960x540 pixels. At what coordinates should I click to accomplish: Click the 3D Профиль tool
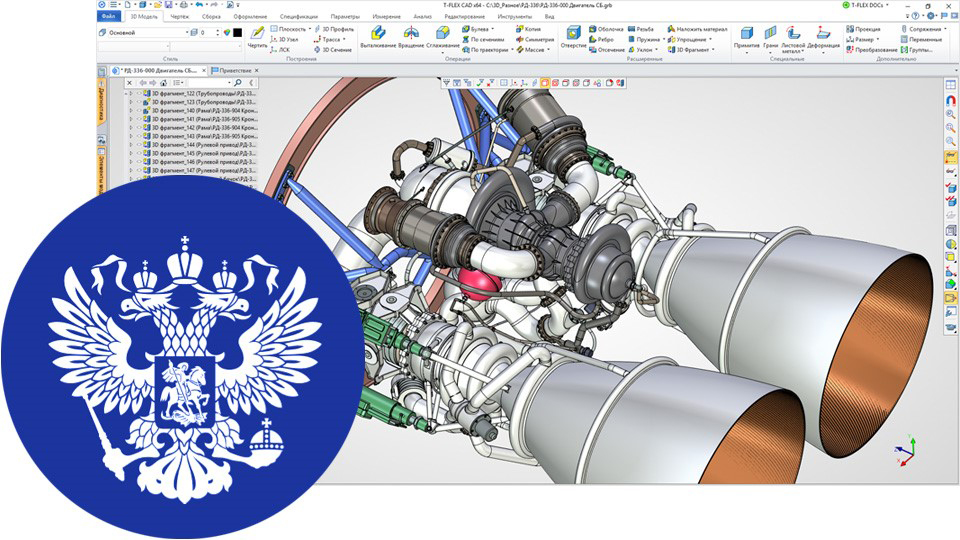tap(334, 29)
